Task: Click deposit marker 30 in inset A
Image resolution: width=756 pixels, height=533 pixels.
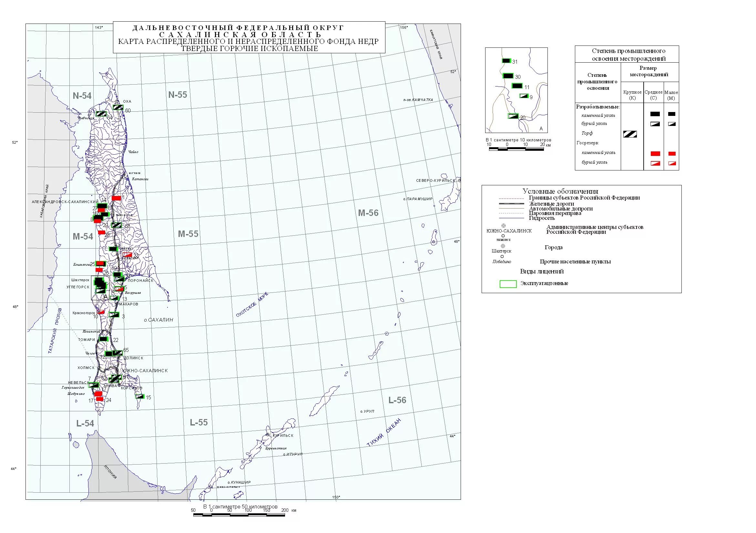Action: tap(508, 76)
